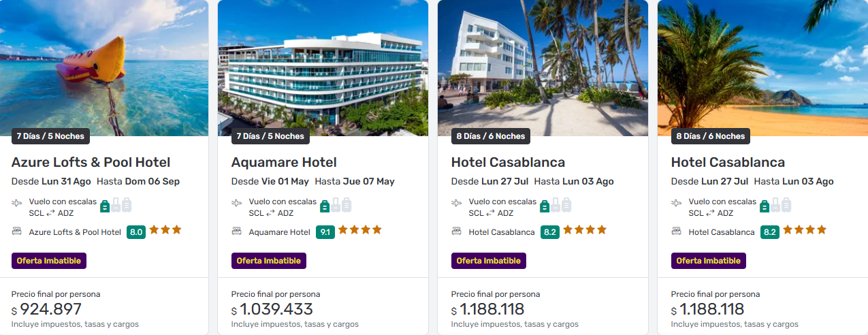Open the Aquamare Hotel package title
The width and height of the screenshot is (868, 335).
coord(284,163)
